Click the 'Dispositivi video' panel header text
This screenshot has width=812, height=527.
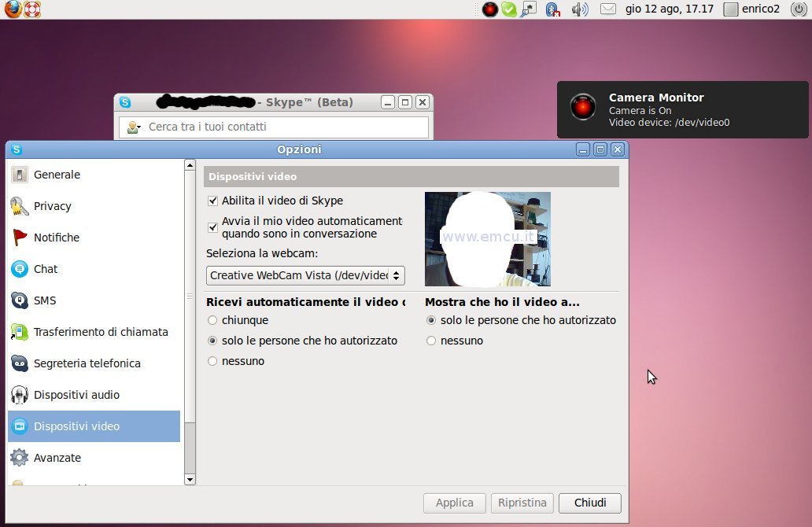coord(253,176)
